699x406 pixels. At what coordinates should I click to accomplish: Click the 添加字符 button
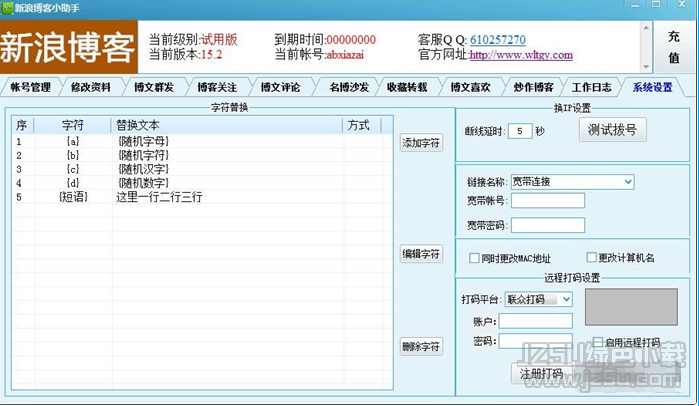[x=421, y=143]
